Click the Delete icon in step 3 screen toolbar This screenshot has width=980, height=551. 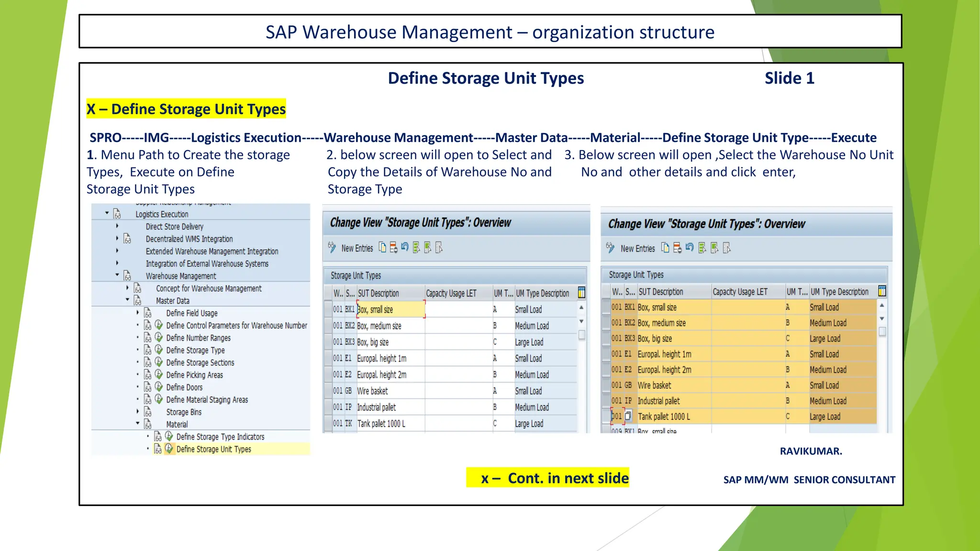(677, 248)
